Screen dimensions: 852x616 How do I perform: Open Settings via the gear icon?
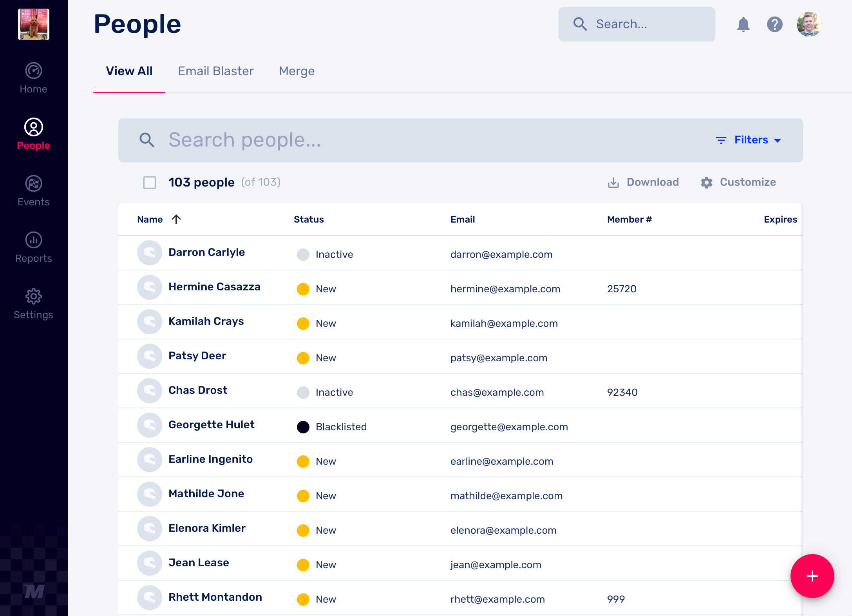(33, 297)
